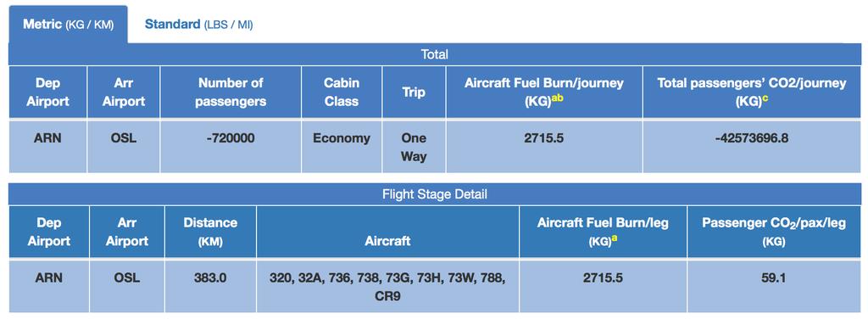Click the Flight Stage Detail header bar
The image size is (868, 319).
[x=435, y=194]
